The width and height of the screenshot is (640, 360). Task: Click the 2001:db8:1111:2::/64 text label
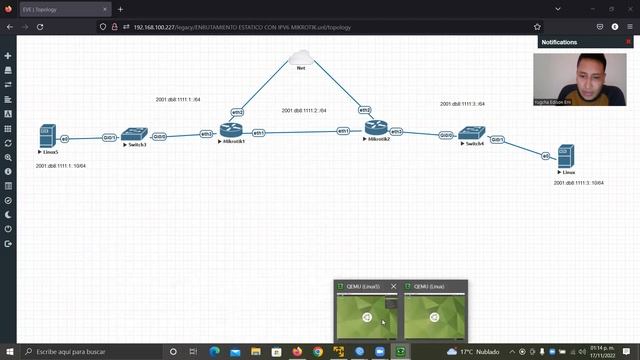[x=304, y=111]
